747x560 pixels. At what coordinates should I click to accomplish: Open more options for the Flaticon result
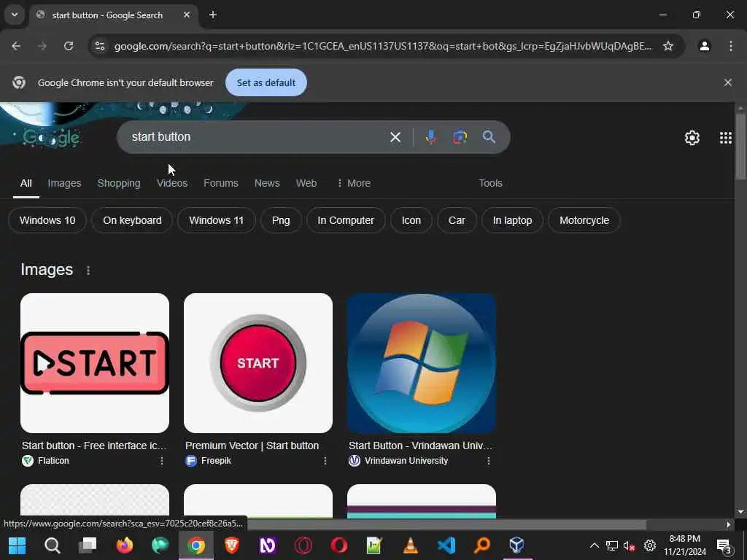161,461
